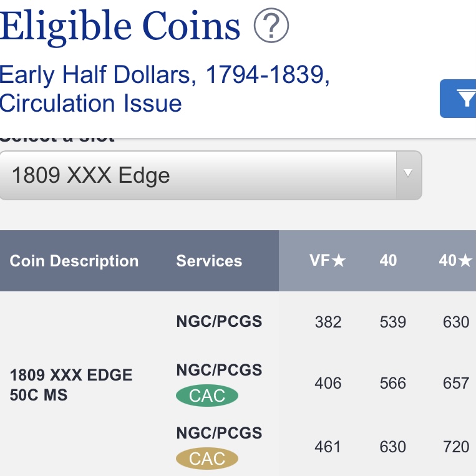Image resolution: width=476 pixels, height=476 pixels.
Task: Click the score 566 in CAC row
Action: coord(392,383)
